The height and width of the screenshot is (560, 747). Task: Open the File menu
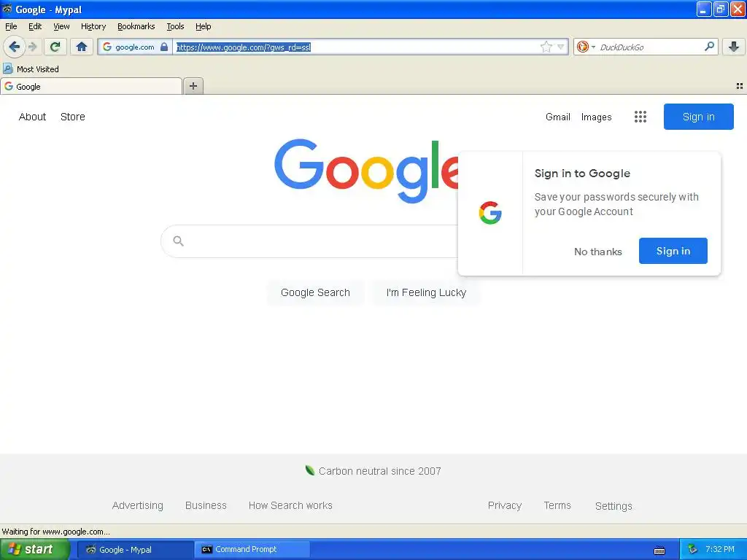[x=11, y=26]
